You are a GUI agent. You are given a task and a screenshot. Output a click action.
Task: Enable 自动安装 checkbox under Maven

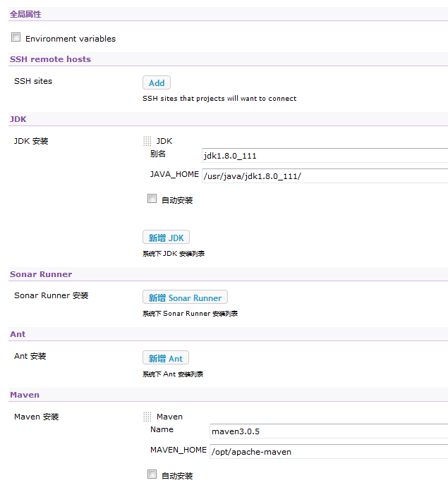(x=152, y=474)
